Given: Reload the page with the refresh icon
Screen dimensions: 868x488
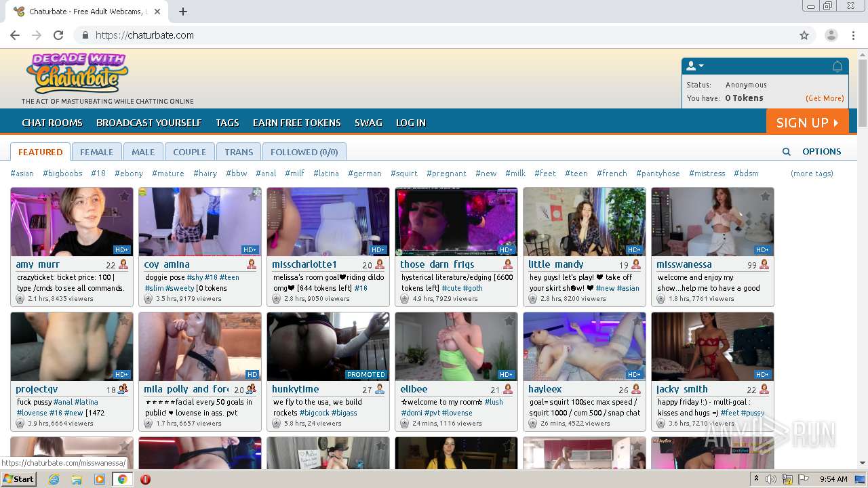Looking at the screenshot, I should pos(58,35).
